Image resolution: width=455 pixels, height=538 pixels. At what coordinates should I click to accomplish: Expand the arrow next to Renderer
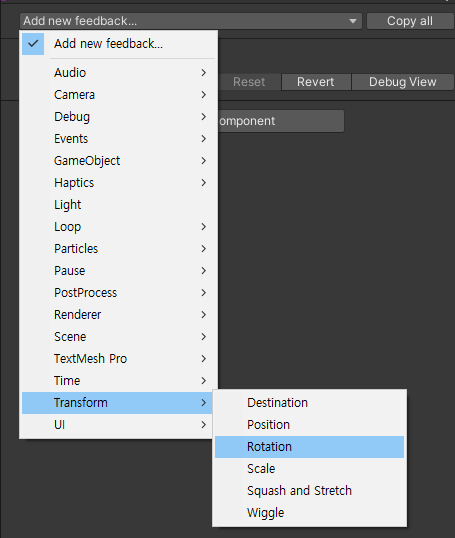coord(204,314)
